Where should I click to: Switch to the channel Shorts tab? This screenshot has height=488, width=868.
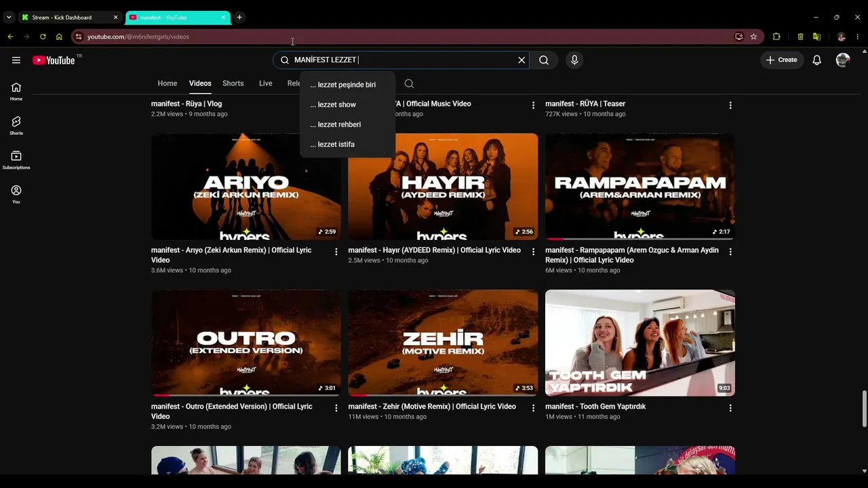click(233, 83)
